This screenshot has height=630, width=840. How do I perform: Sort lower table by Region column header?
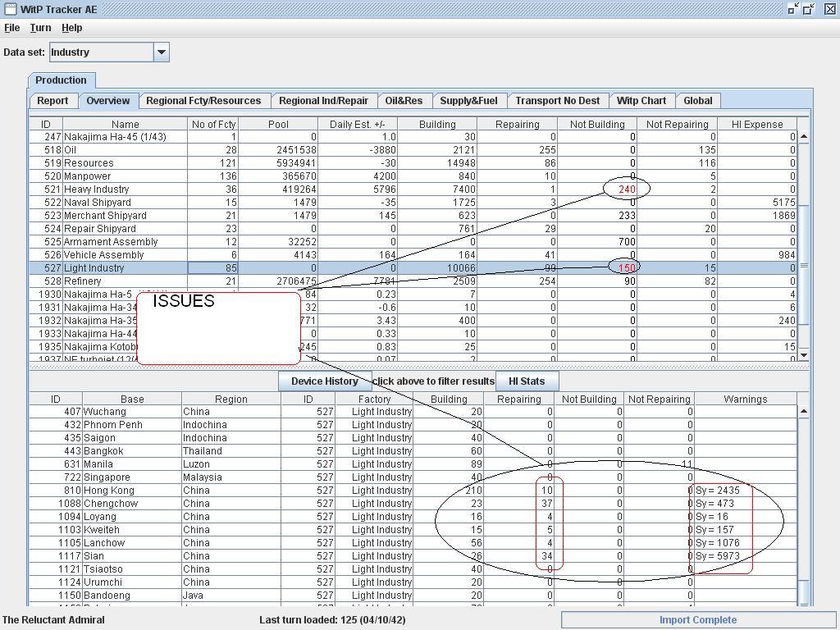coord(231,399)
